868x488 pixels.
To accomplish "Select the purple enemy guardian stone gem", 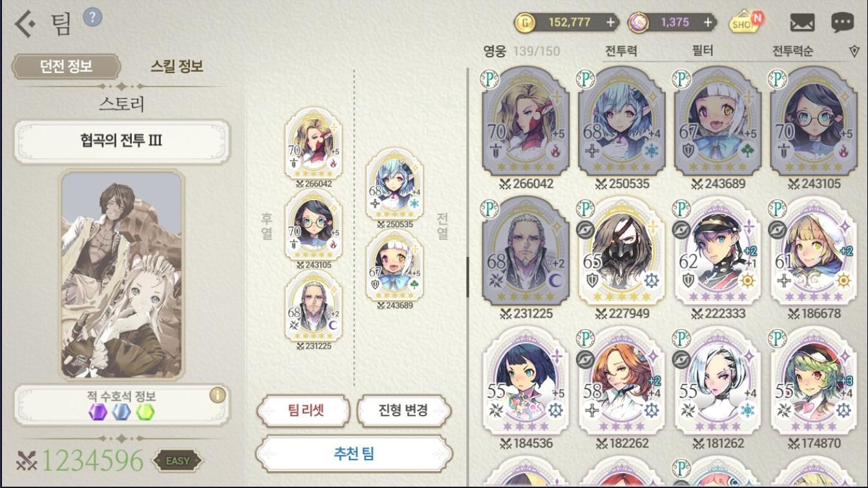I will (x=98, y=411).
